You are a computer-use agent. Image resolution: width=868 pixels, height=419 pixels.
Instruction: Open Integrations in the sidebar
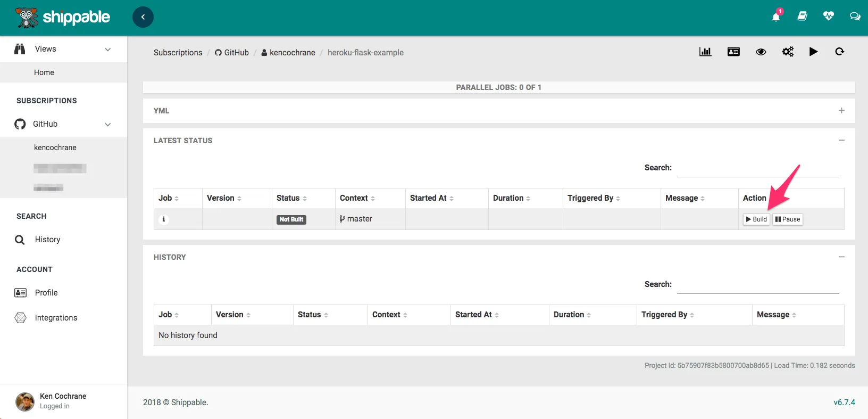click(x=56, y=318)
